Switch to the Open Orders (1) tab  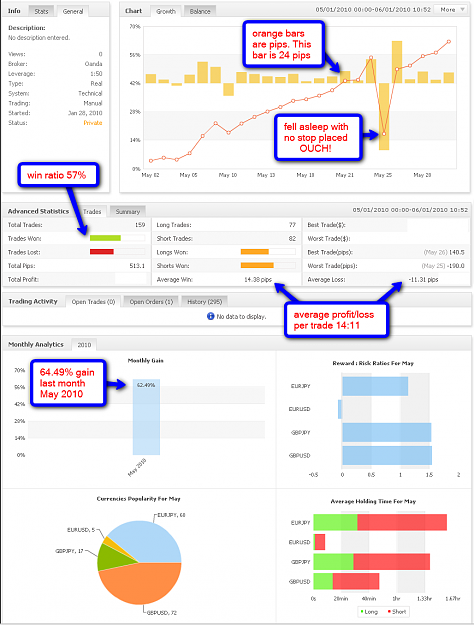pos(151,302)
